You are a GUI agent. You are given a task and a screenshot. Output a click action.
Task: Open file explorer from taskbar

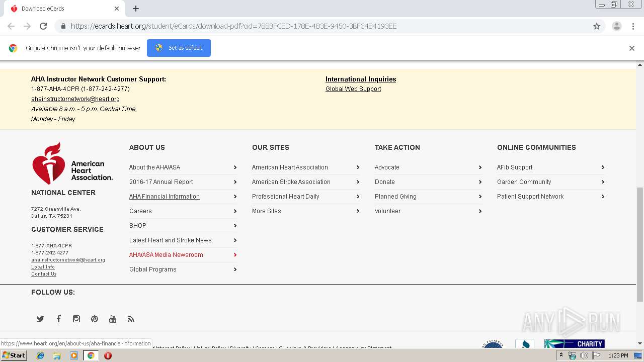pos(57,355)
